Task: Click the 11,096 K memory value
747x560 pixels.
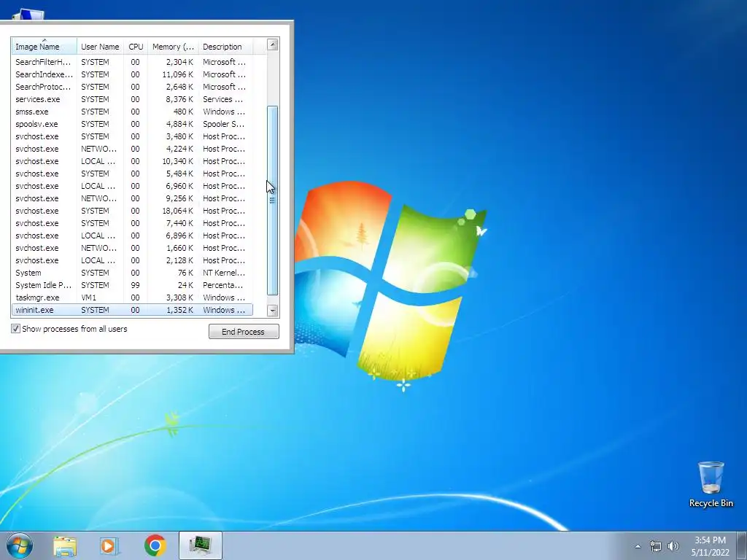Action: click(x=177, y=74)
